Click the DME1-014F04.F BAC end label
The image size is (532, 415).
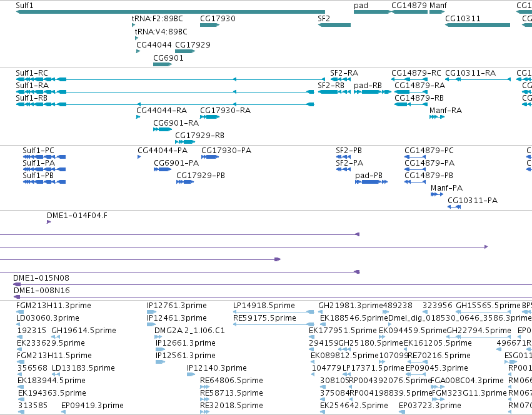click(77, 216)
